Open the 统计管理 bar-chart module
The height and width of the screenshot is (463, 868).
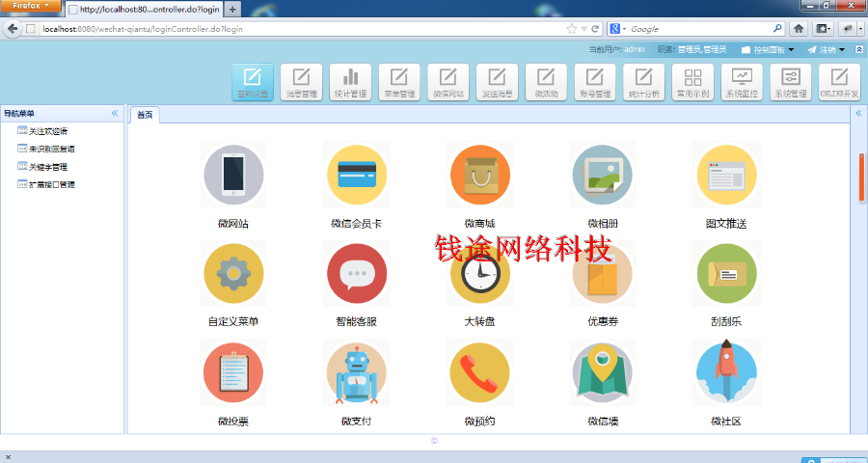click(x=350, y=82)
